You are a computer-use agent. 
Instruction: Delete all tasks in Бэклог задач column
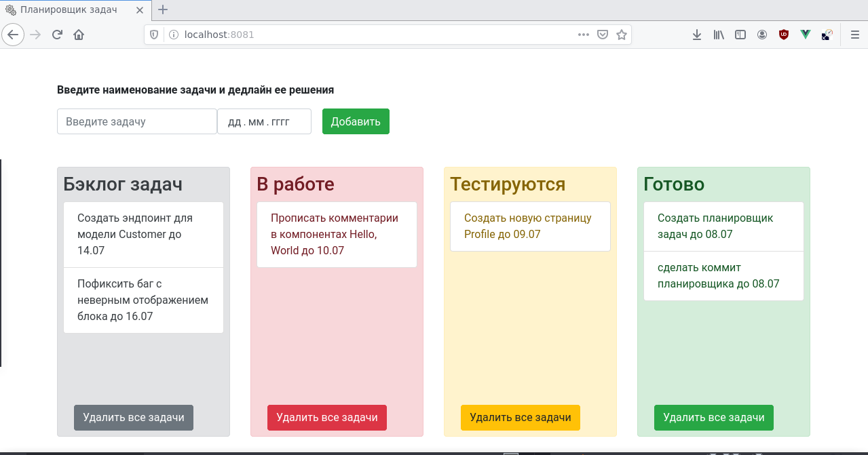[x=133, y=418]
